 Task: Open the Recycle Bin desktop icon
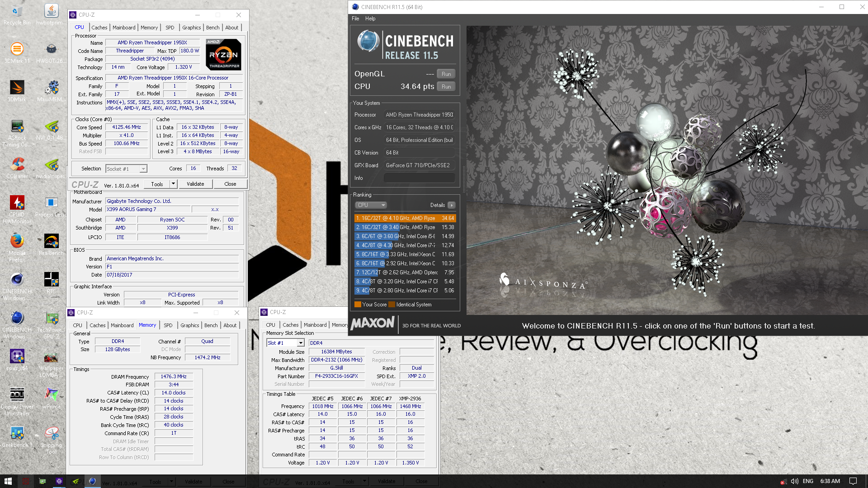17,15
